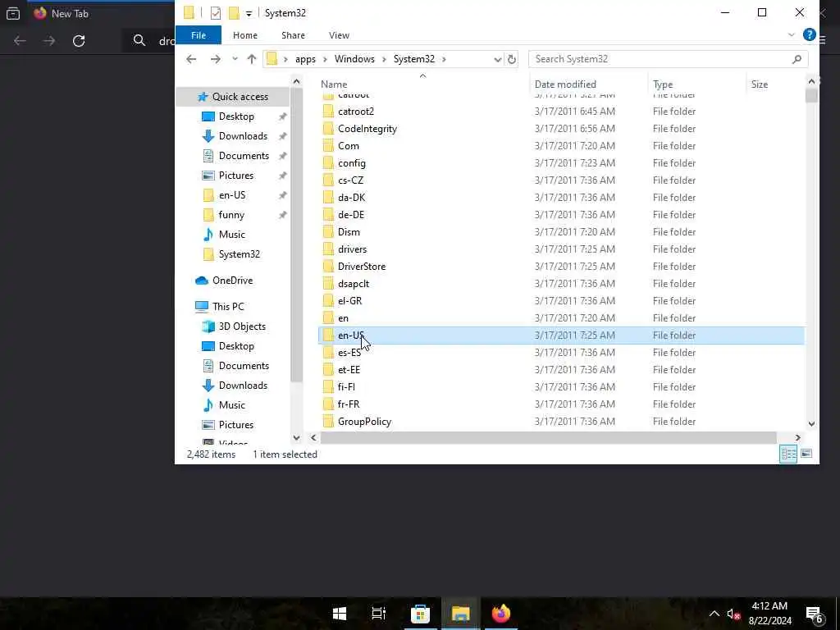This screenshot has width=840, height=630.
Task: Click the OneDrive cloud entry in the navigation pane
Action: (x=225, y=281)
